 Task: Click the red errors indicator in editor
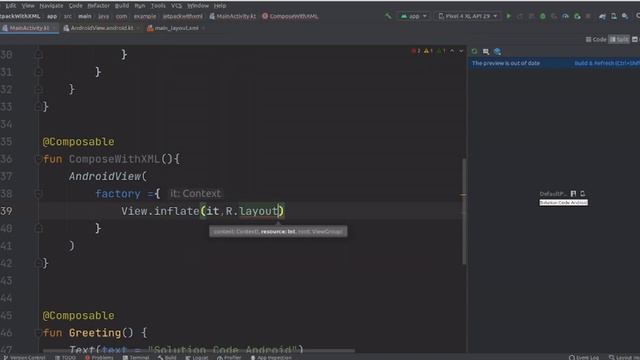416,51
